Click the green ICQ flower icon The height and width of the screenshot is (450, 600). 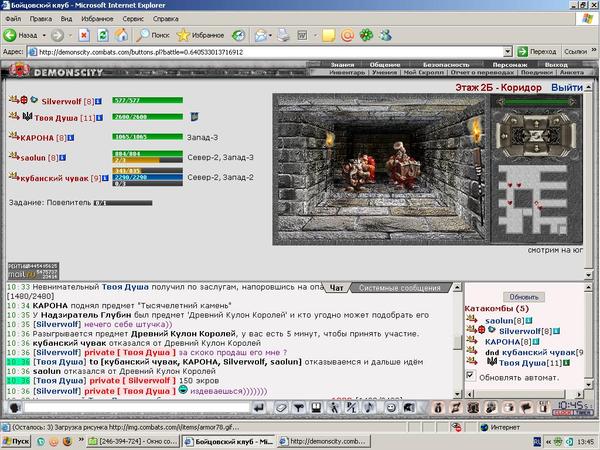tap(366, 35)
